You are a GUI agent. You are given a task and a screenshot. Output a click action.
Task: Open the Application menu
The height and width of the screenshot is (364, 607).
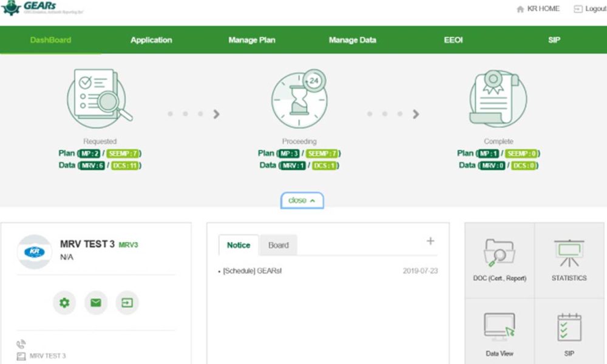tap(151, 40)
